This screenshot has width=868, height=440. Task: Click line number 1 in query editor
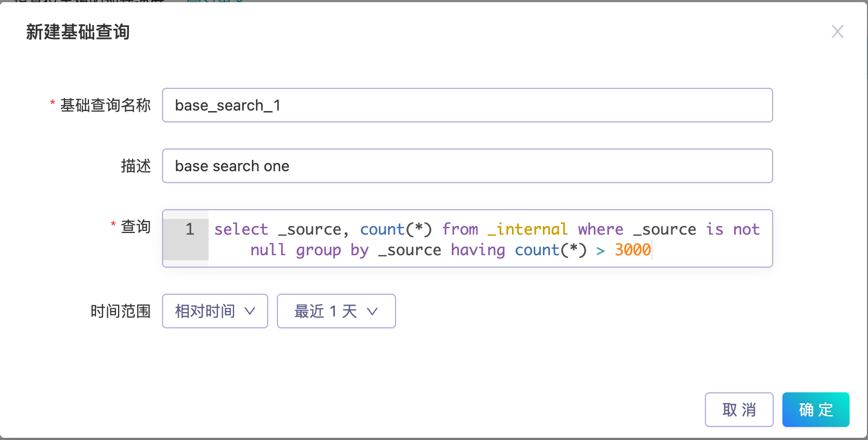190,229
